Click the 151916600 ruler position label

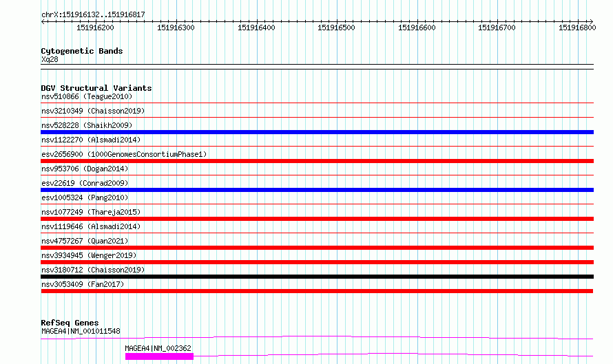(417, 28)
